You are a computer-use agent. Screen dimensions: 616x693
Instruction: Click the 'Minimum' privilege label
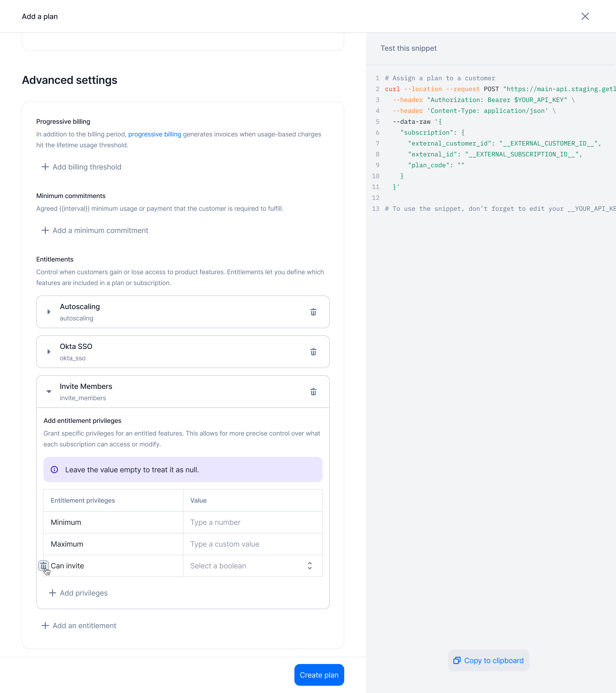[66, 522]
